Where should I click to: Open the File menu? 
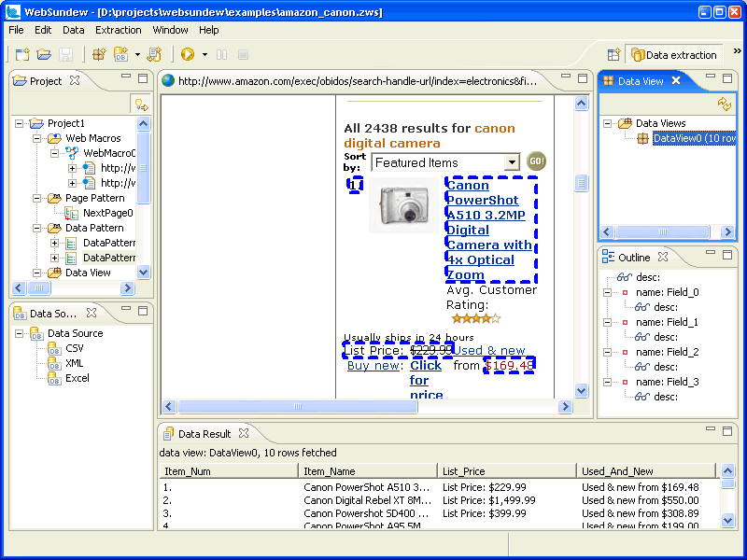click(16, 30)
